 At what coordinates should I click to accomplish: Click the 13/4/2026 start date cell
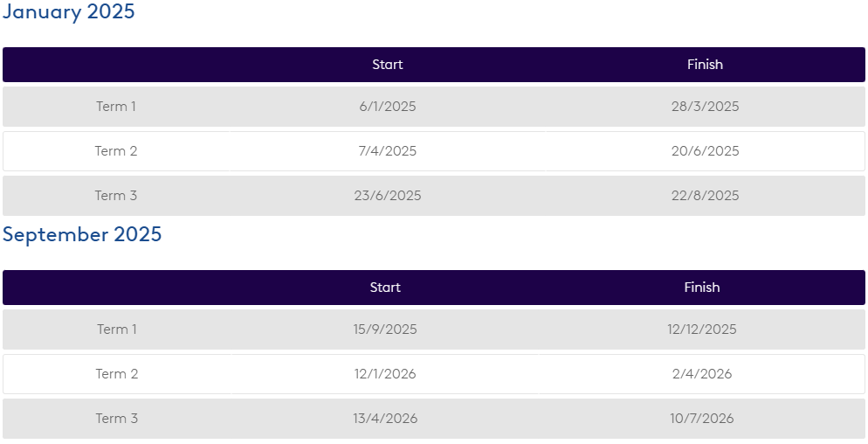[385, 419]
